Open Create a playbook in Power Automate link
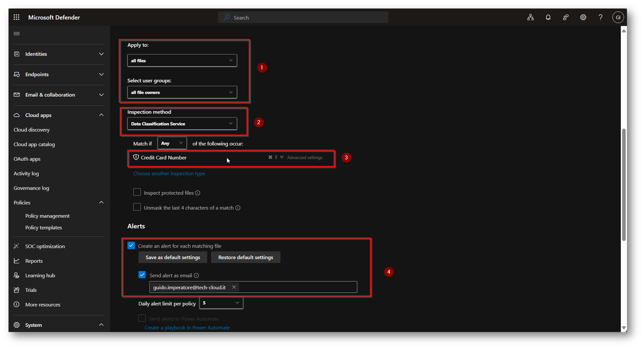The width and height of the screenshot is (644, 349). [187, 328]
